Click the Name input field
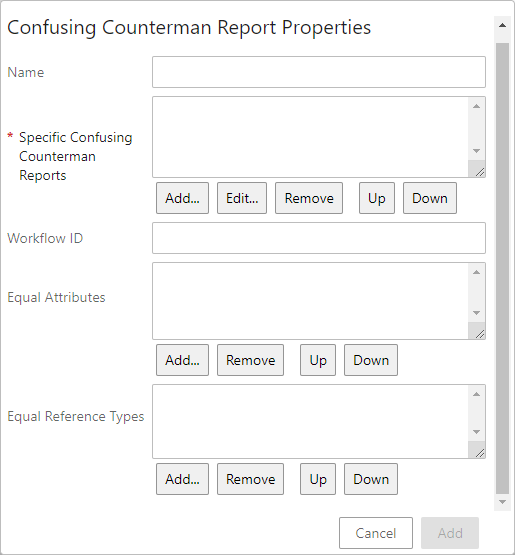515x555 pixels. click(319, 72)
